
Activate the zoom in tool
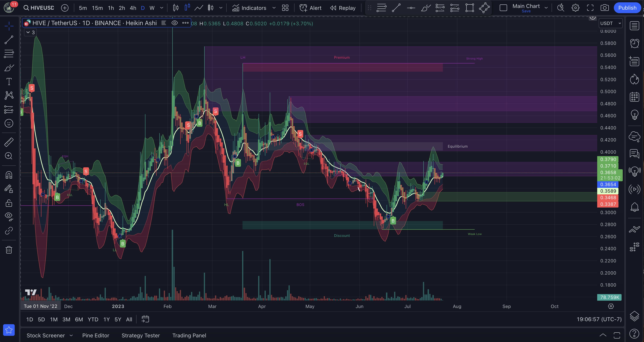click(9, 156)
